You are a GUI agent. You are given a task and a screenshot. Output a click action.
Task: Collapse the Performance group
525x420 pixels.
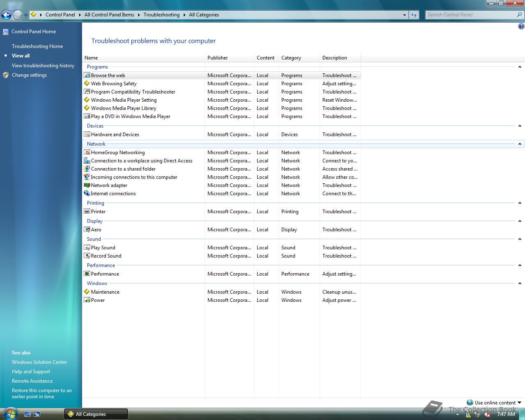click(x=520, y=265)
